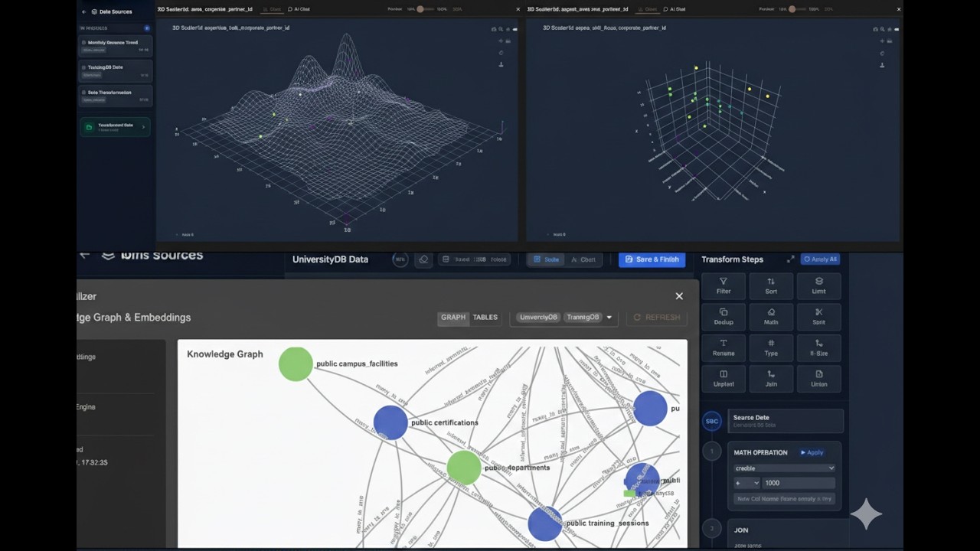Click the REFRESH button in the graph dialog
Screen dimensions: 980x551
(656, 317)
